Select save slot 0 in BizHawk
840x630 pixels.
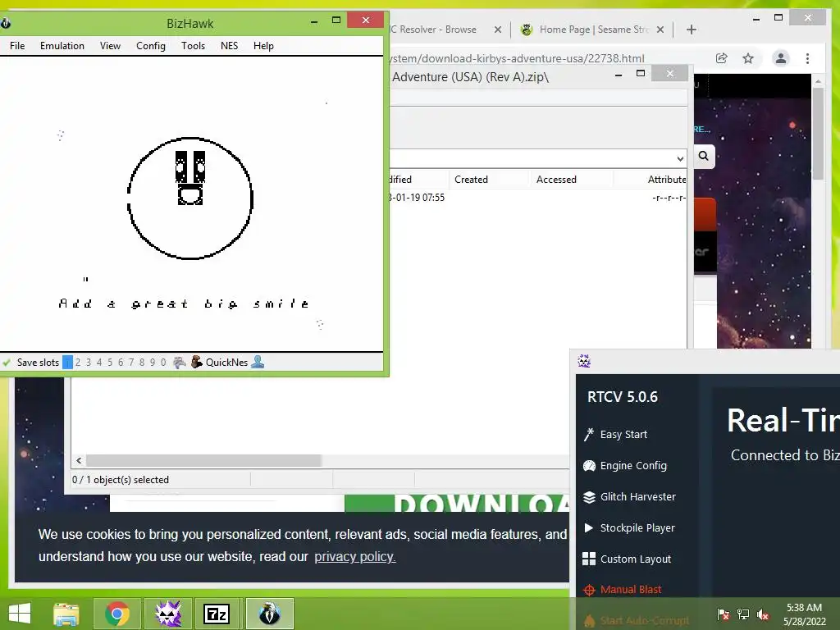(x=163, y=363)
